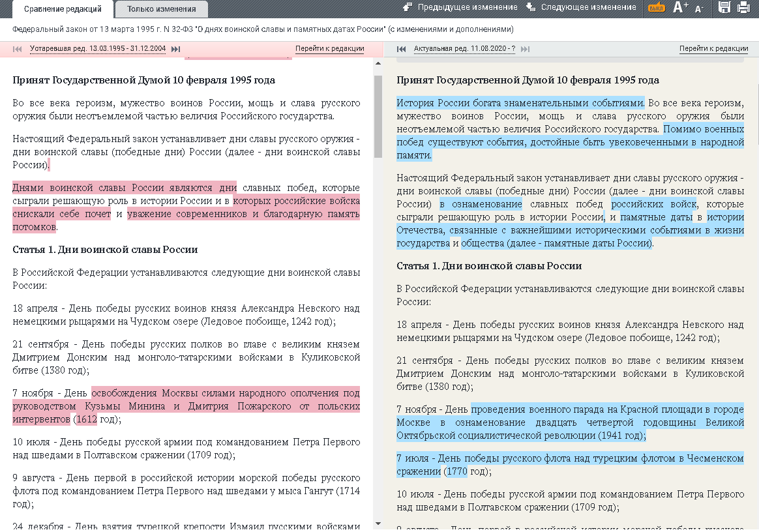Click the left pane scrollbar thumb
759x532 pixels.
point(378,116)
